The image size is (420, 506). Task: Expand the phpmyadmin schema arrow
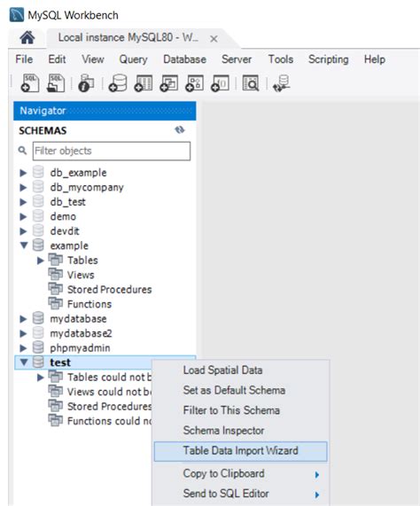(x=23, y=348)
